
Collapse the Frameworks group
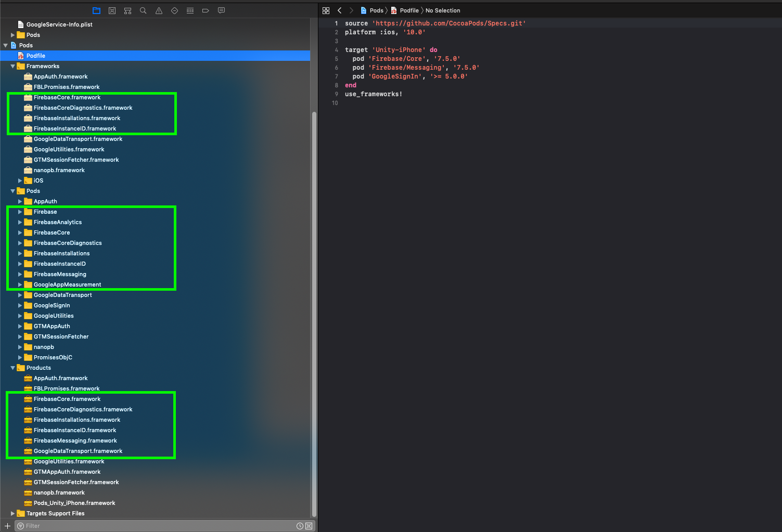click(x=12, y=66)
